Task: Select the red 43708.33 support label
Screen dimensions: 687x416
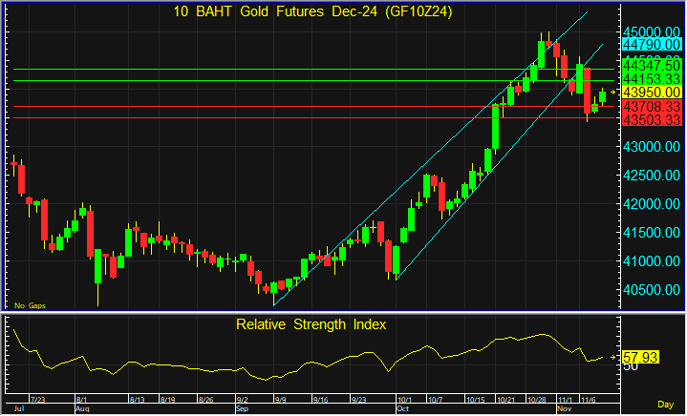Action: 649,105
